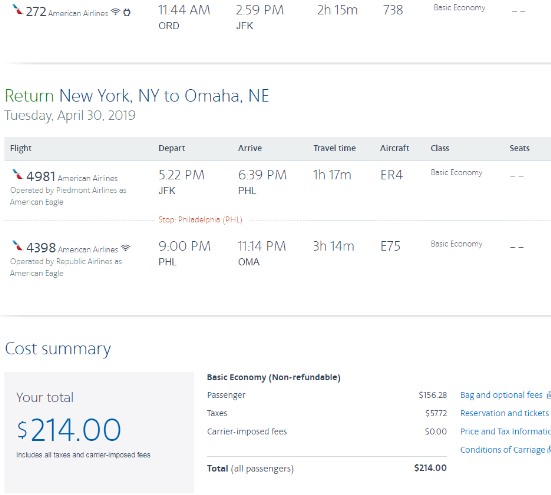Click the Wi-Fi icon on flight 272
Screen dimensions: 551x495
click(116, 12)
